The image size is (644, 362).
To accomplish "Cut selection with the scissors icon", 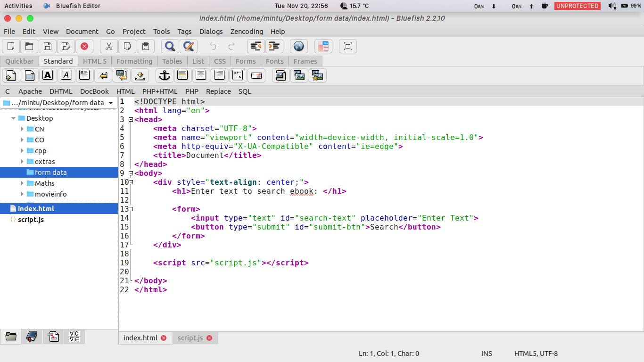I will click(x=109, y=46).
